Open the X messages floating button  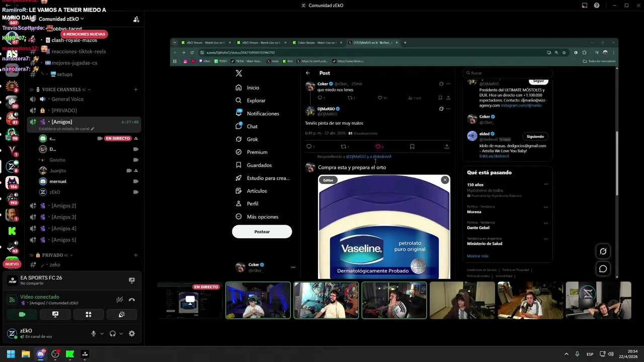tap(603, 269)
